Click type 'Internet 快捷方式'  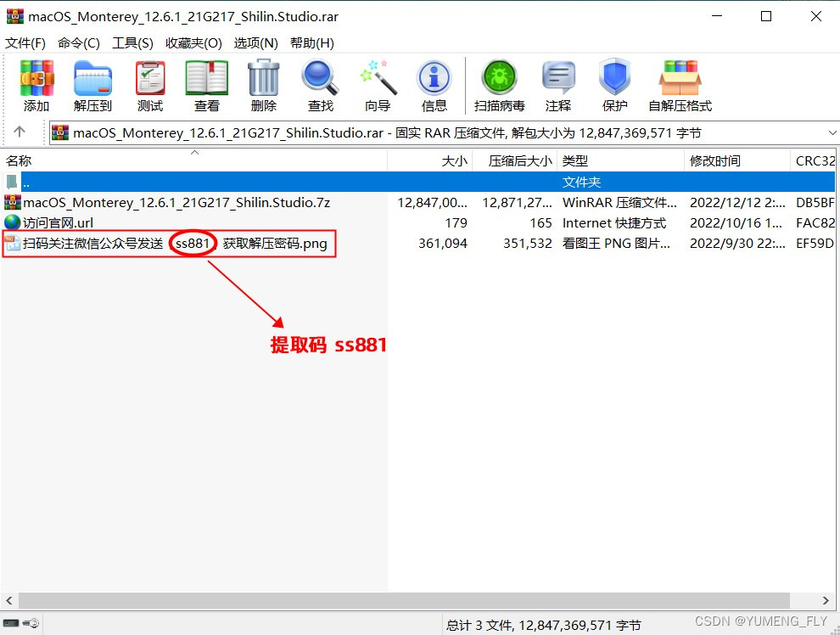614,223
